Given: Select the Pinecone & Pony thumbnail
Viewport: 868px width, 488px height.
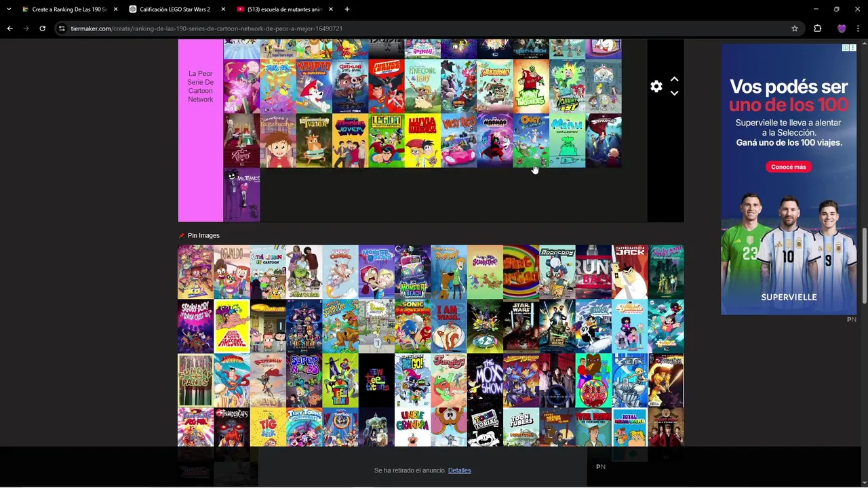Looking at the screenshot, I should click(x=422, y=87).
